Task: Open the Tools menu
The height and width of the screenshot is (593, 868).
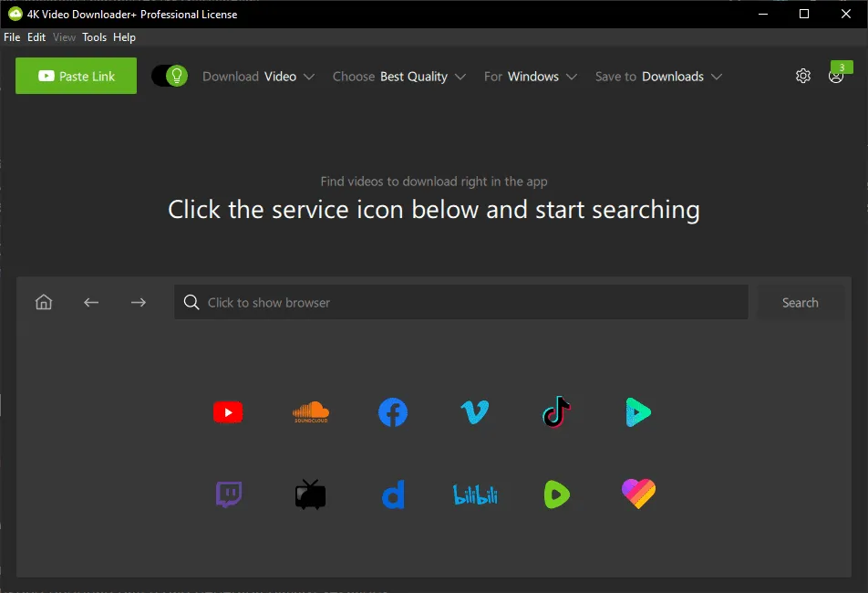Action: [x=94, y=37]
